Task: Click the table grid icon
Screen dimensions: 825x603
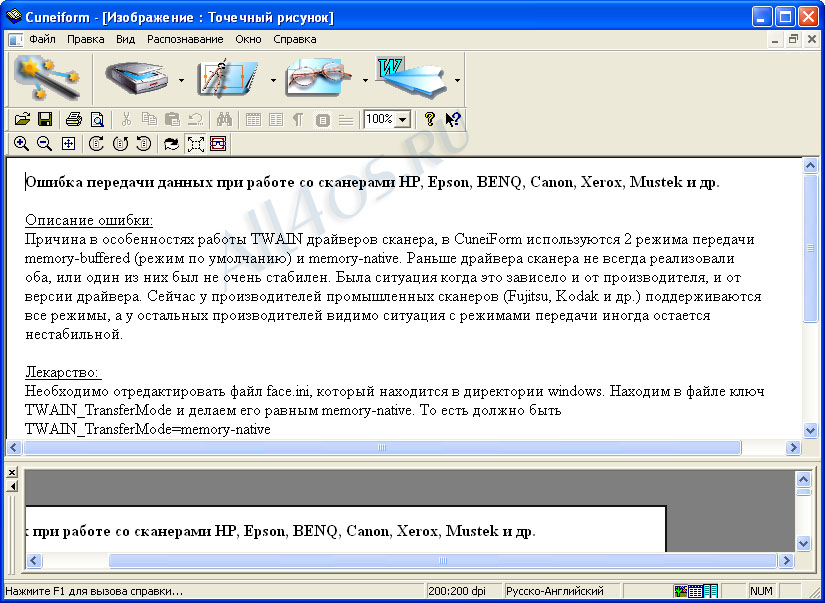Action: (x=253, y=120)
